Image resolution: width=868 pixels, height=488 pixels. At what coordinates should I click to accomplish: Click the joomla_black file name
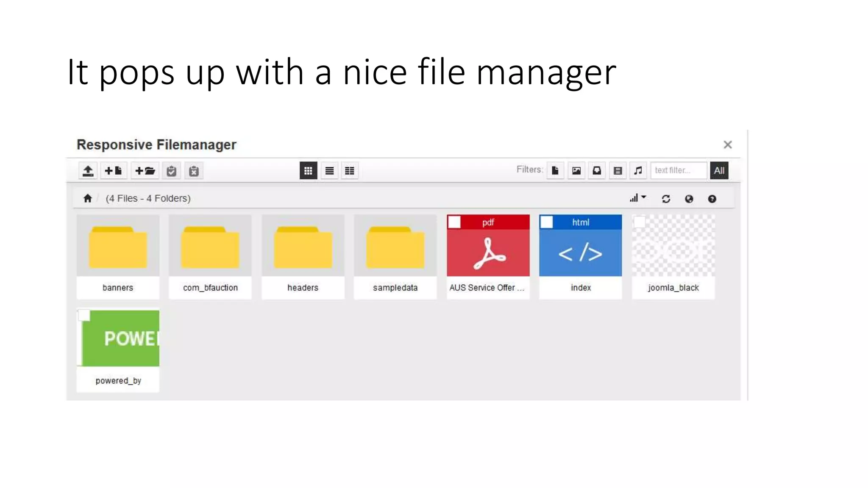point(673,288)
